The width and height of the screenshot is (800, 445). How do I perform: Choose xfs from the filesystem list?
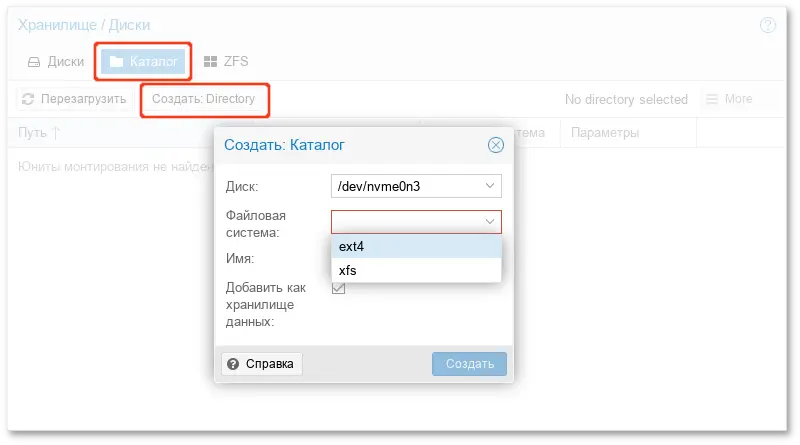(x=416, y=270)
